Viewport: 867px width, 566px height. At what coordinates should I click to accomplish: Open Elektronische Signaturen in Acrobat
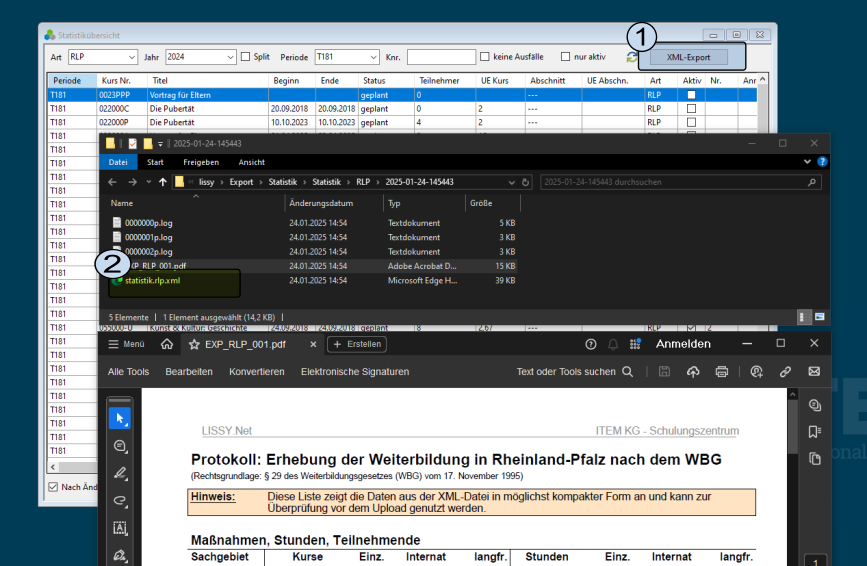coord(355,372)
